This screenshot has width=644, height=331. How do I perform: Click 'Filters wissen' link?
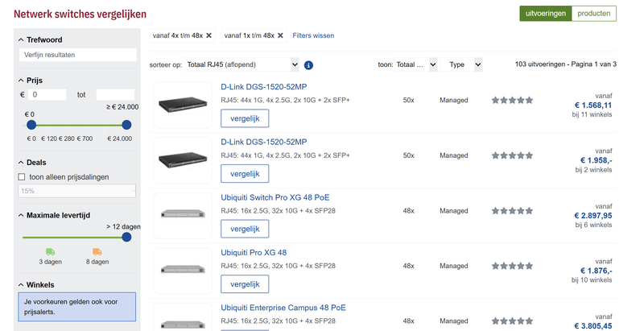(x=313, y=35)
